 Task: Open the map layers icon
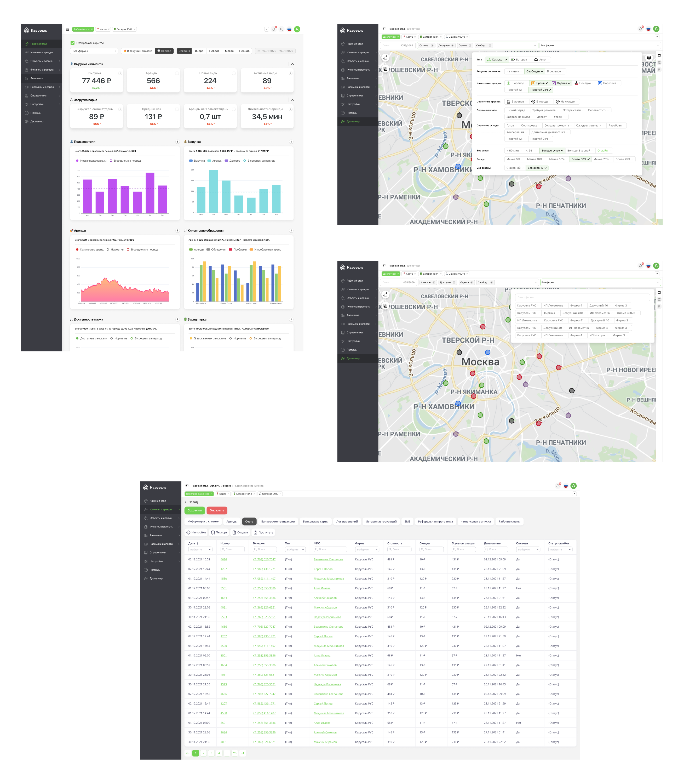pos(649,58)
